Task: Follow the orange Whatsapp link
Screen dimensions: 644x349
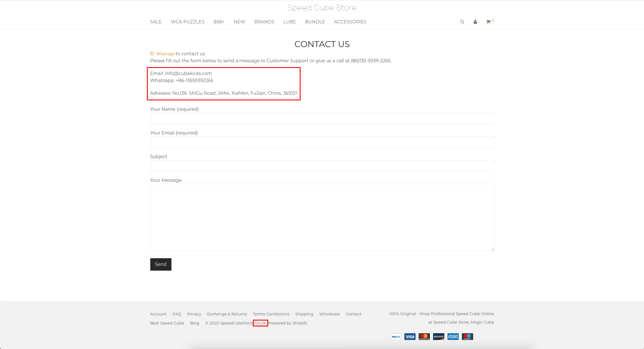Action: 165,54
